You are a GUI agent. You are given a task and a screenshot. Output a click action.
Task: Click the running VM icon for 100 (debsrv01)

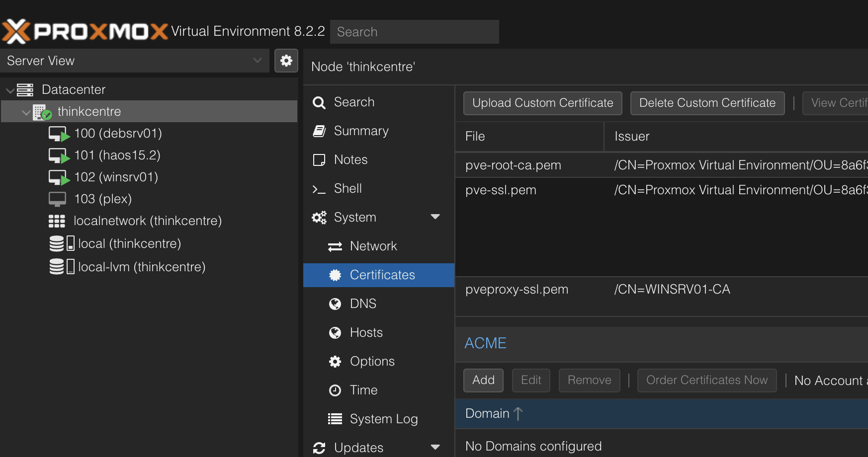(59, 134)
